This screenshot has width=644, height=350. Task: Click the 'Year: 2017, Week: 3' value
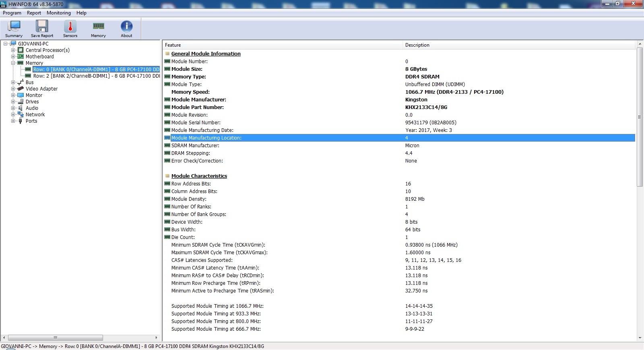pos(429,130)
